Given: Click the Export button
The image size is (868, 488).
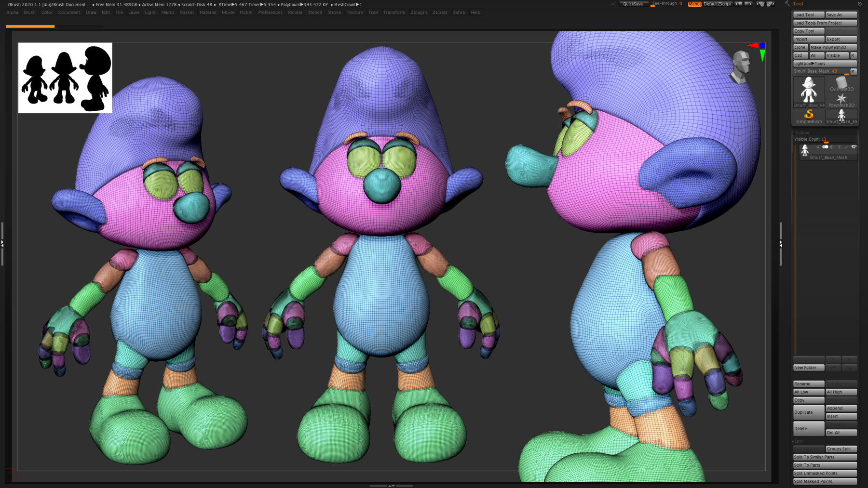Looking at the screenshot, I should tap(841, 40).
